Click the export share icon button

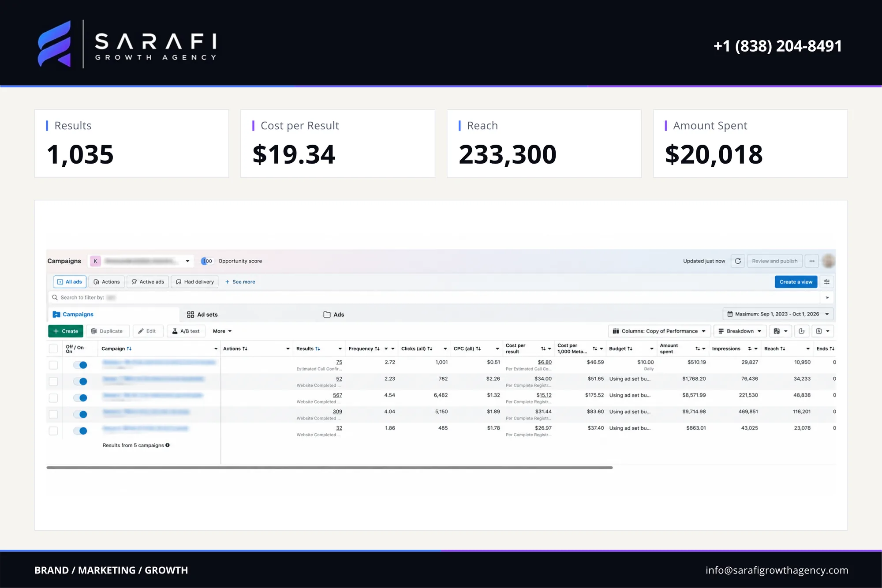(x=802, y=331)
